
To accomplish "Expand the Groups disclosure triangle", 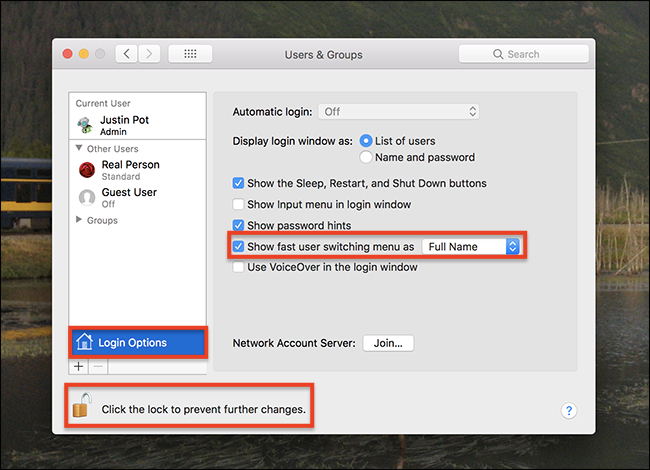I will [79, 220].
